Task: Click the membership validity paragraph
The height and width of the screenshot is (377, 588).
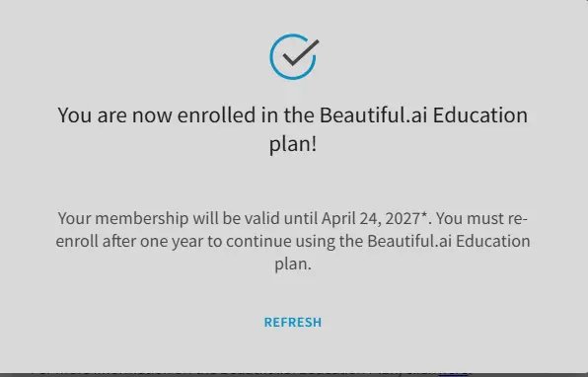Action: tap(293, 241)
